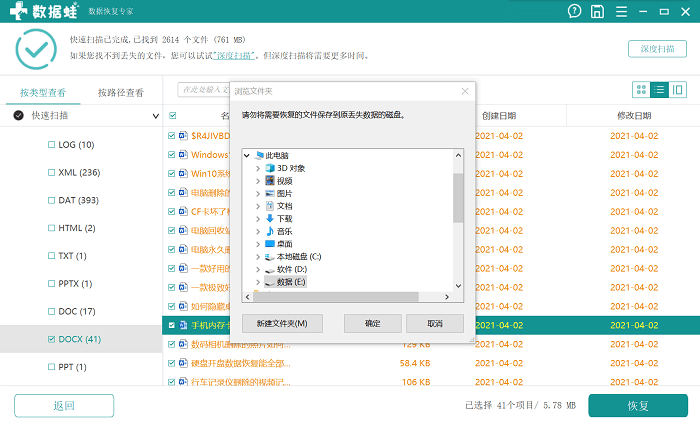Toggle the TXT (1) checkbox

51,256
